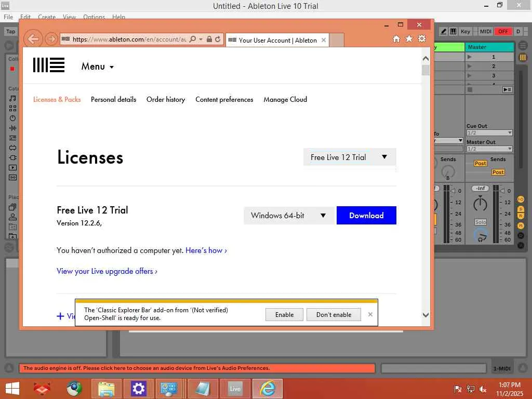This screenshot has height=399, width=532.
Task: Toggle MIDI Map Mode in Live
Action: point(486,31)
